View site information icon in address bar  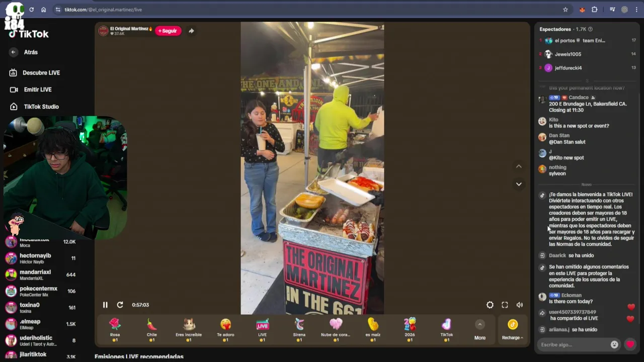[58, 10]
